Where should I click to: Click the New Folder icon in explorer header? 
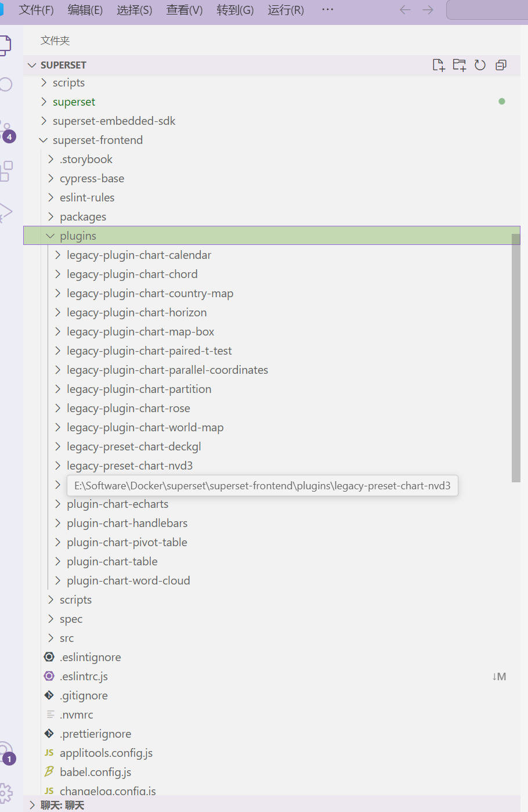point(460,65)
